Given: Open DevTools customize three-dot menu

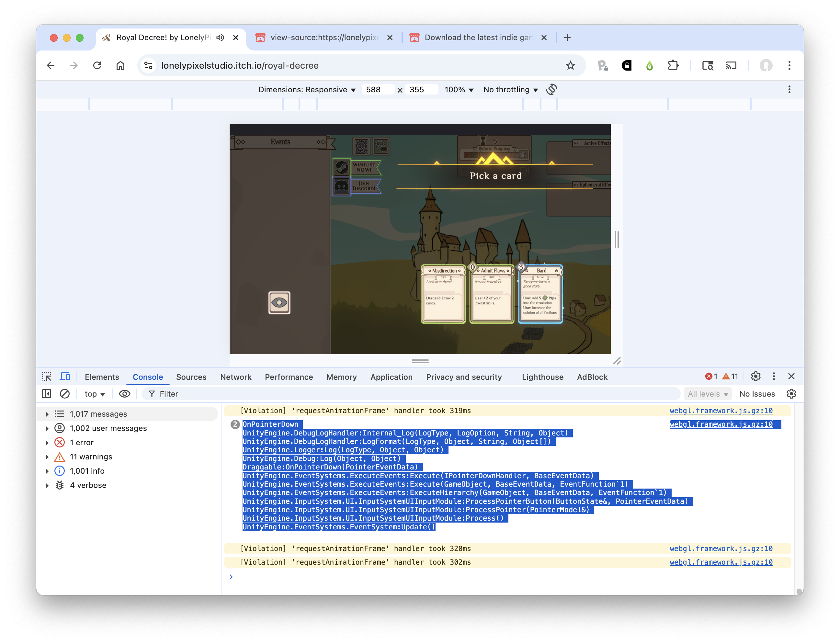Looking at the screenshot, I should coord(774,377).
